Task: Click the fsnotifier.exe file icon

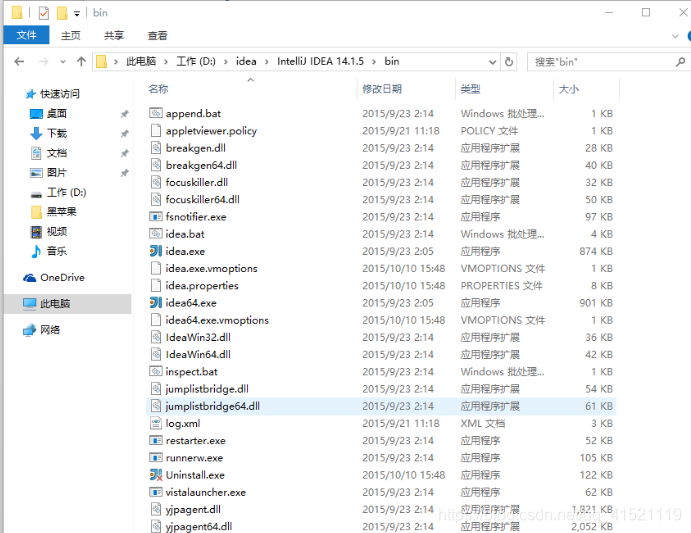Action: pyautogui.click(x=156, y=216)
